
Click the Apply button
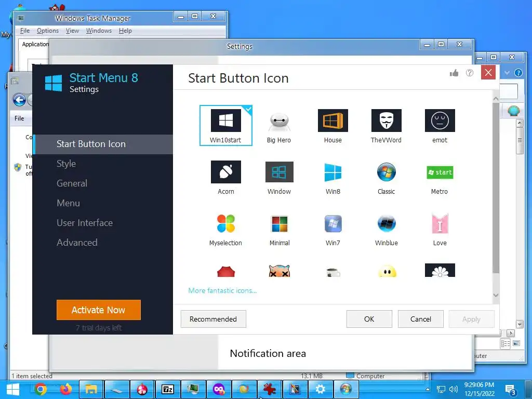(471, 319)
